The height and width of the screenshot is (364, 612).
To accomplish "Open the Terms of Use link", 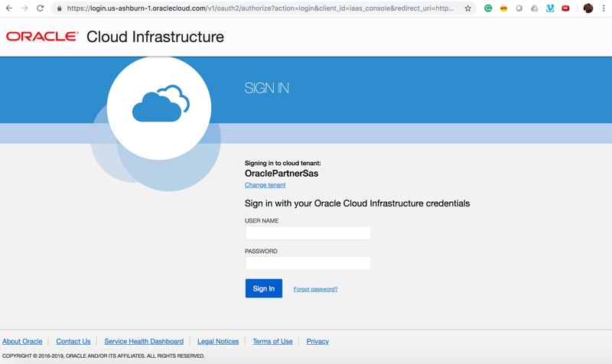I will tap(272, 341).
